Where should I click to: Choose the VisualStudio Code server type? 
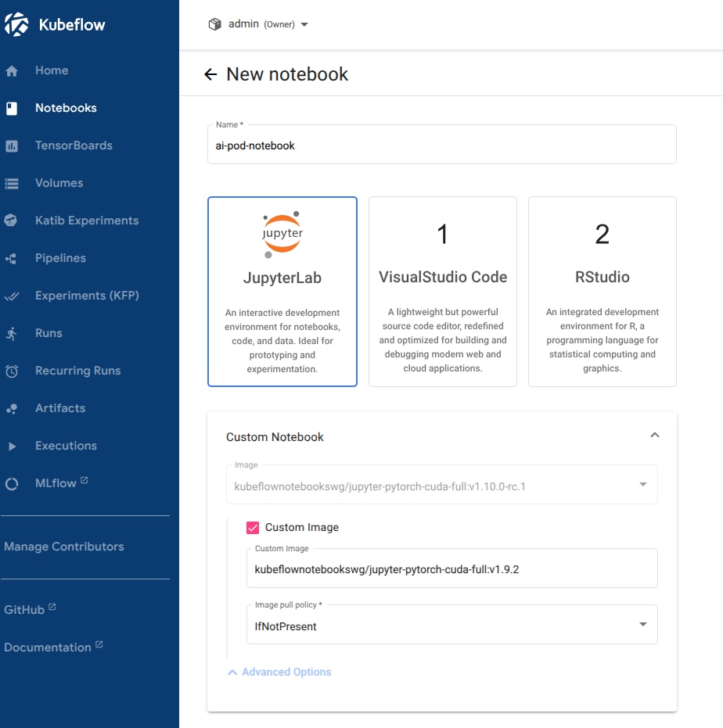tap(443, 292)
